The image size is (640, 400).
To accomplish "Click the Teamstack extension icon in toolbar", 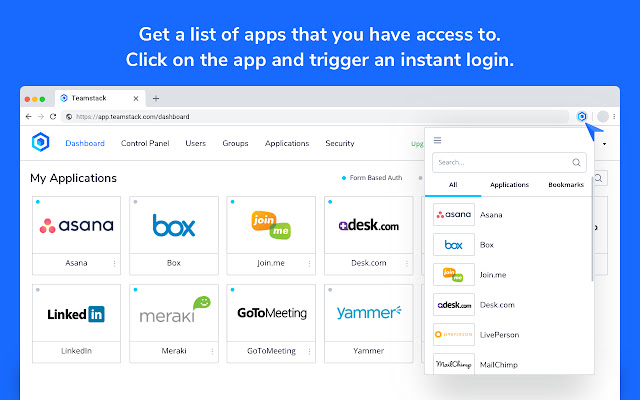I will (x=582, y=117).
